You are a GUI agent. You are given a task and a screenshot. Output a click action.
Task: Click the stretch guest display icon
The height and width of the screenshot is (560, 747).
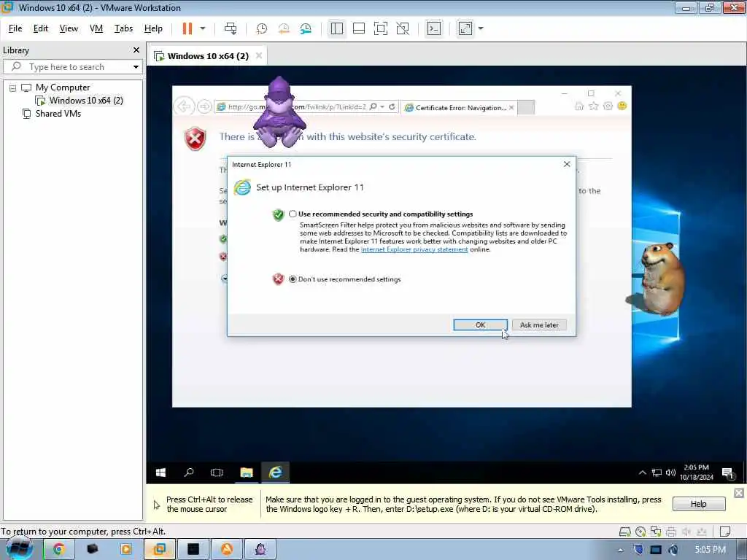click(x=465, y=28)
